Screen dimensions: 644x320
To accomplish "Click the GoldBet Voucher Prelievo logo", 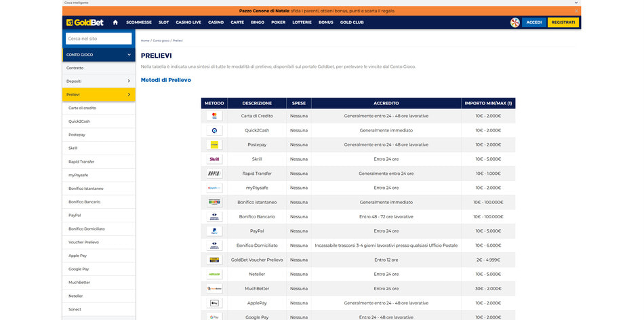I will tap(214, 260).
